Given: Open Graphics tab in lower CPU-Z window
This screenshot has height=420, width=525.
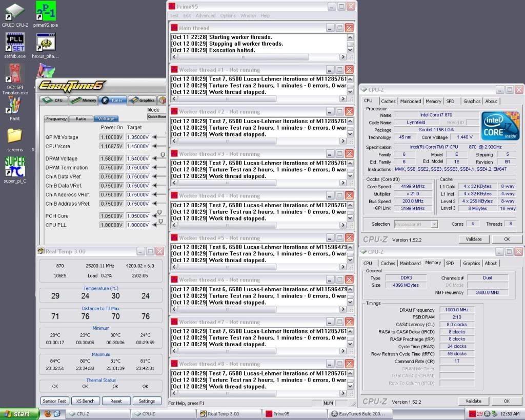Looking at the screenshot, I should coord(472,263).
